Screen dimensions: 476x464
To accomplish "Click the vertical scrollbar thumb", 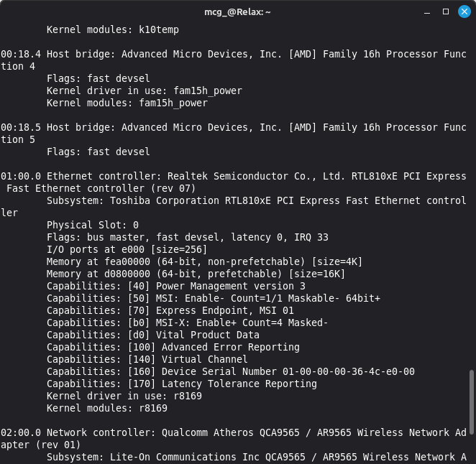I will [x=471, y=402].
